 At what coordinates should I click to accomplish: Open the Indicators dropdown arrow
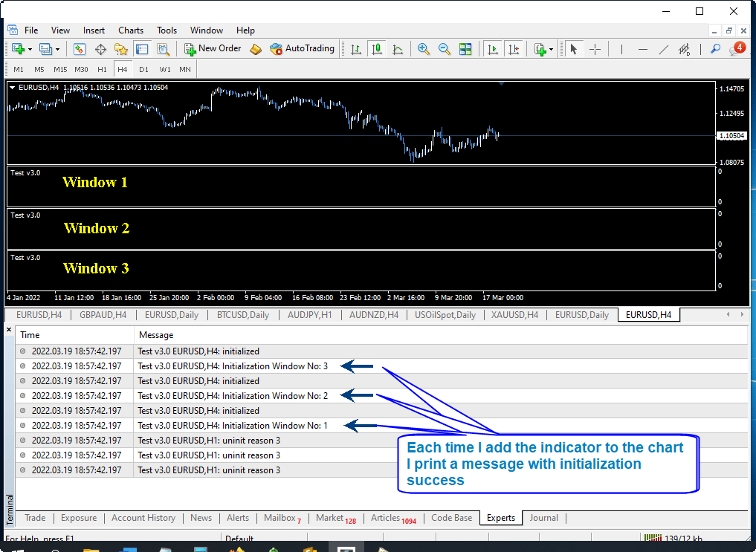coord(551,48)
